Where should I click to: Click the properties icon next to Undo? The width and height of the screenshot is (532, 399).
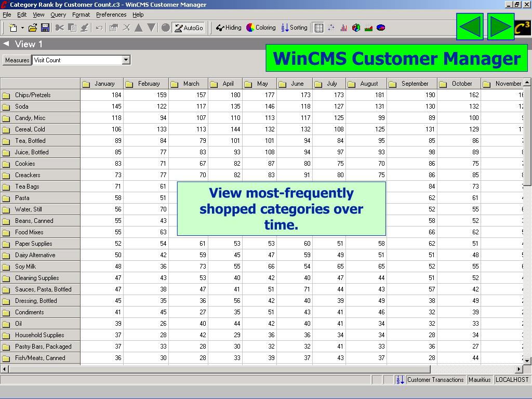[x=113, y=28]
